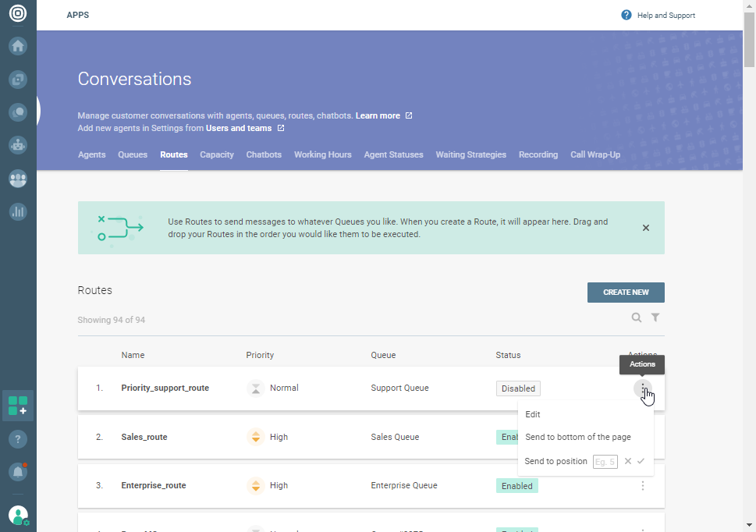Open the search icon above the routes table
Image resolution: width=756 pixels, height=532 pixels.
[x=637, y=317]
